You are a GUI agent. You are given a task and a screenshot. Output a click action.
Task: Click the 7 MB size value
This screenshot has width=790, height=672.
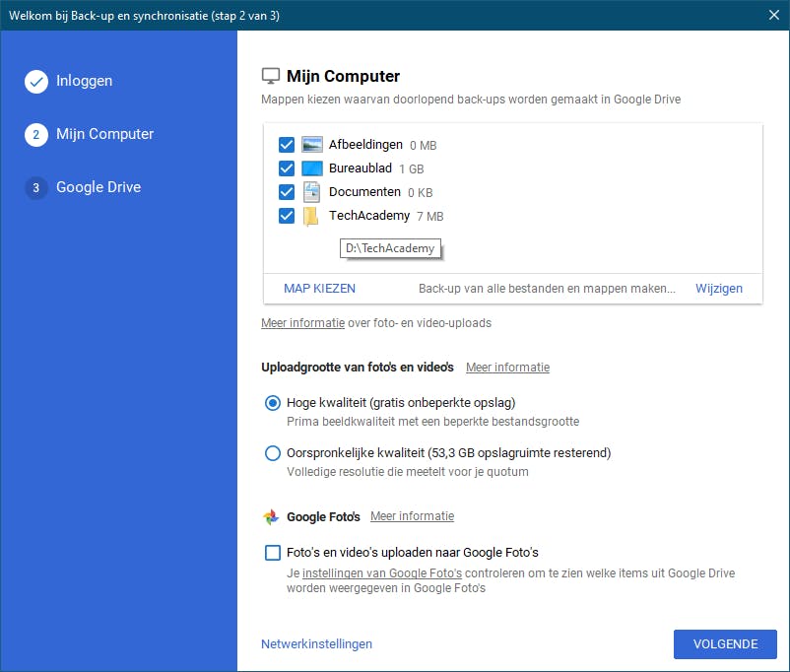tap(430, 217)
